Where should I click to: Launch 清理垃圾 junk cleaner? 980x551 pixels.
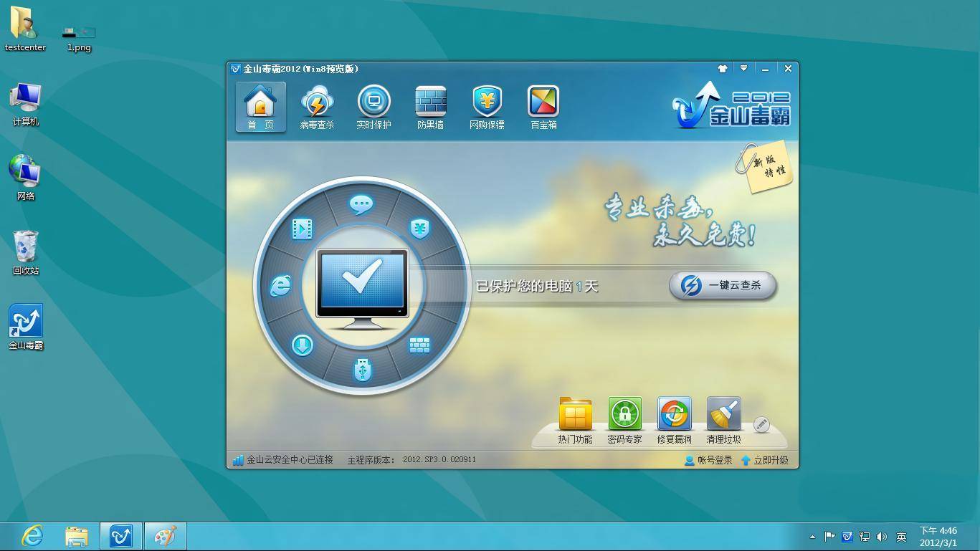click(723, 421)
